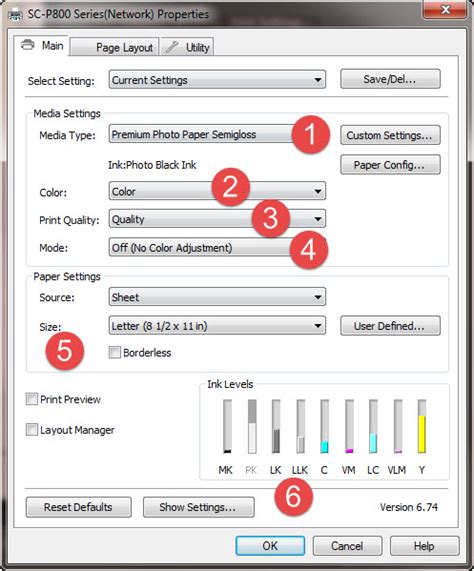The width and height of the screenshot is (474, 571).
Task: Confirm with the OK button
Action: (270, 546)
